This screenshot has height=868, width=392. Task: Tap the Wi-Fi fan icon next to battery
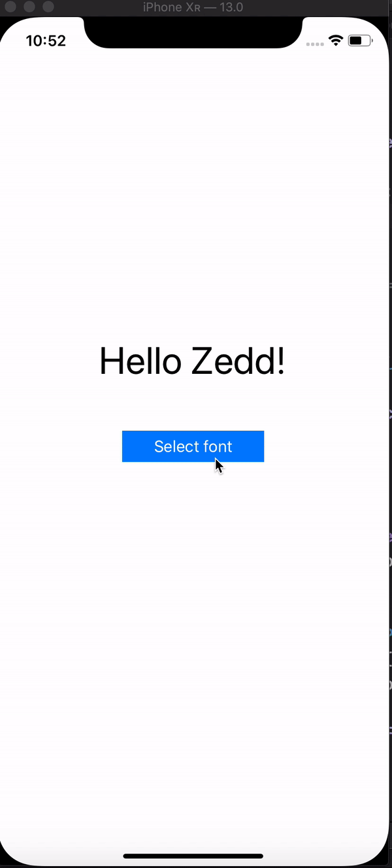tap(335, 41)
